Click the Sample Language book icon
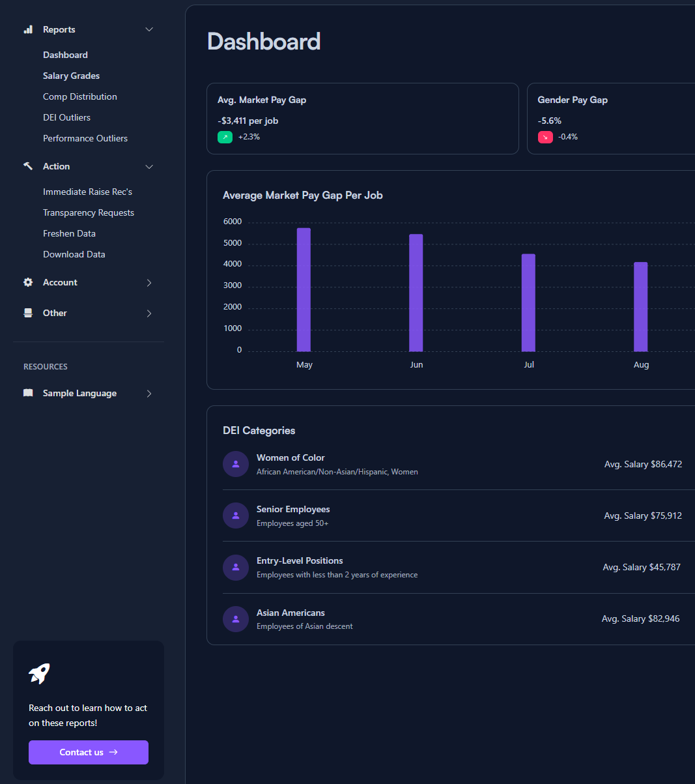Image resolution: width=695 pixels, height=784 pixels. 28,393
